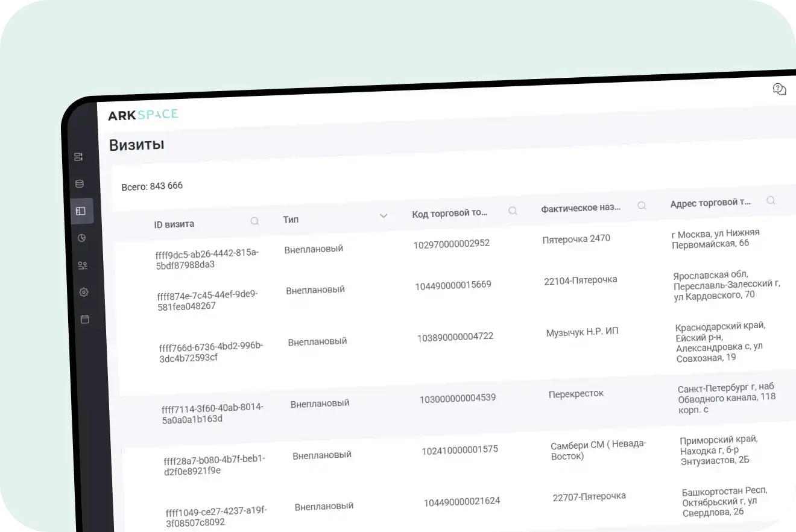Viewport: 796px width, 532px height.
Task: Click store code 102410000001575
Action: coord(460,449)
